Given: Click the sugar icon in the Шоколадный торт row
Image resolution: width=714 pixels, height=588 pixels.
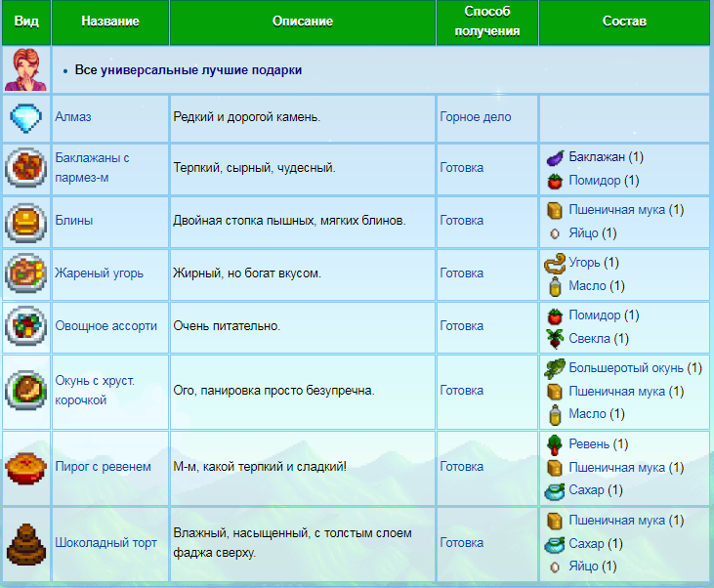Looking at the screenshot, I should tap(555, 544).
